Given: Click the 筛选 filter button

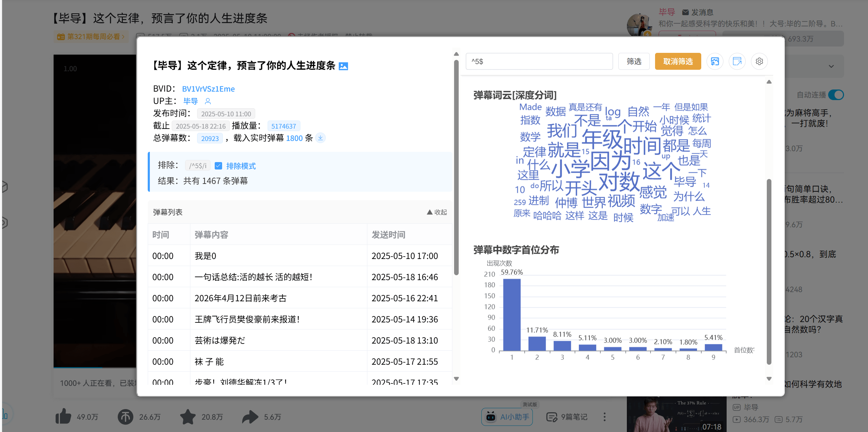Looking at the screenshot, I should [634, 61].
